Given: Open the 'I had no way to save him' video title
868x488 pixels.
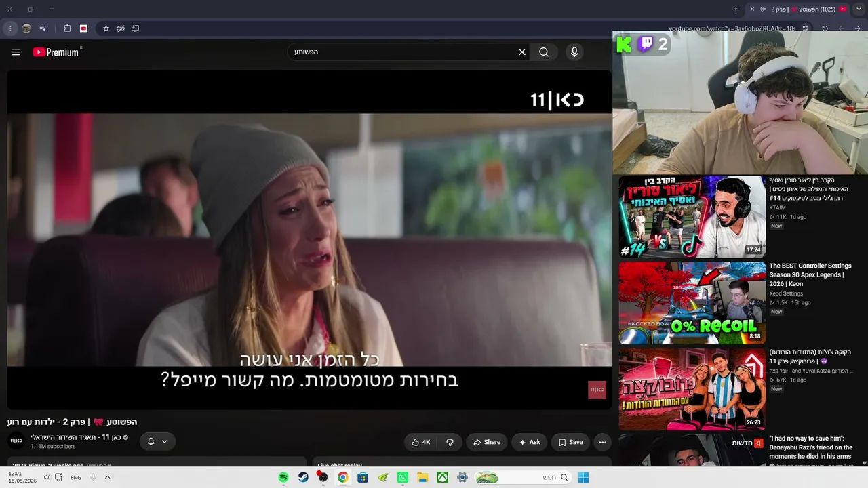Looking at the screenshot, I should pyautogui.click(x=811, y=447).
